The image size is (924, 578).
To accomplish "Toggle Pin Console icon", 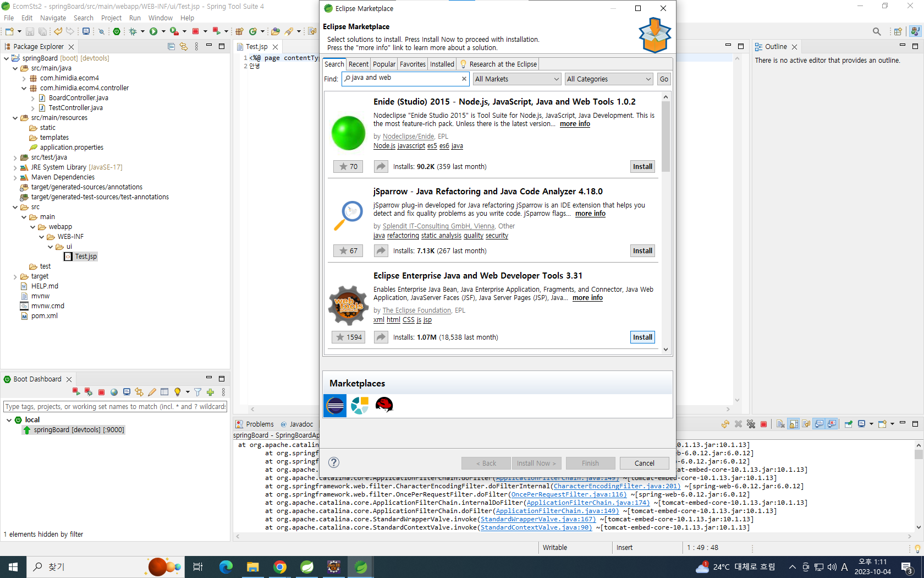I will coord(849,424).
